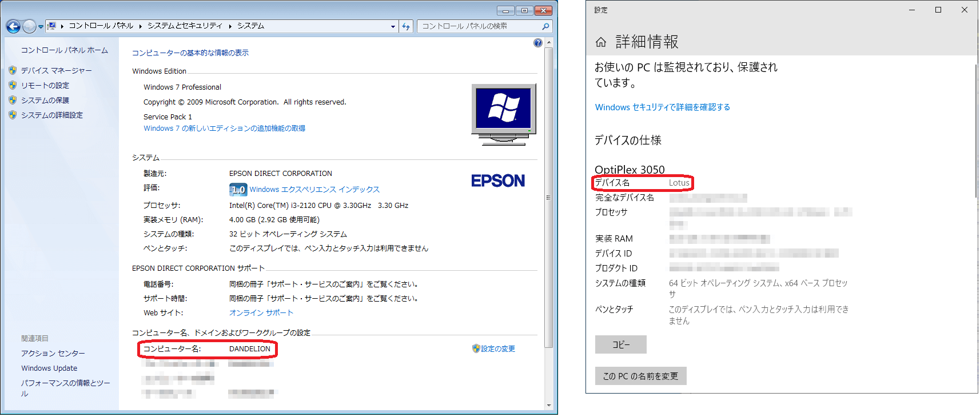Screen dimensions: 980x417
Task: Click the search magnifier icon
Action: pyautogui.click(x=545, y=26)
